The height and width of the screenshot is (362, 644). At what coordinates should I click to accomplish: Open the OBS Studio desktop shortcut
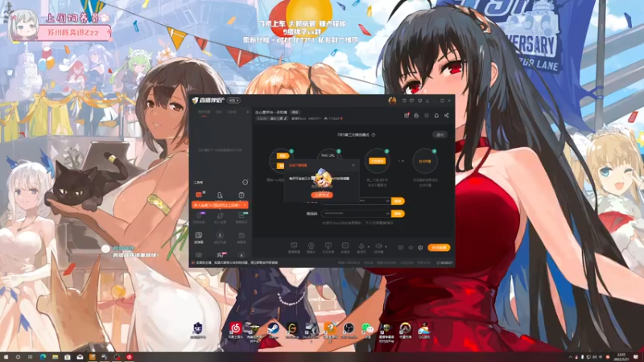coord(349,330)
